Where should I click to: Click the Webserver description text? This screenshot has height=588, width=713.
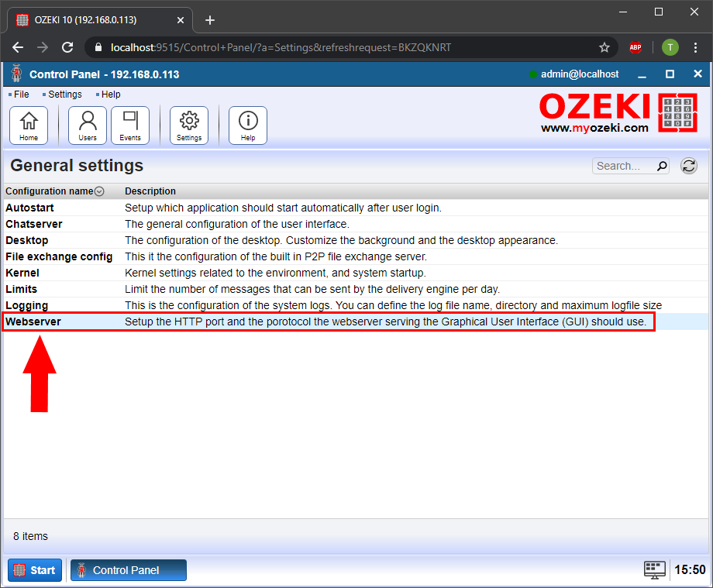(386, 322)
